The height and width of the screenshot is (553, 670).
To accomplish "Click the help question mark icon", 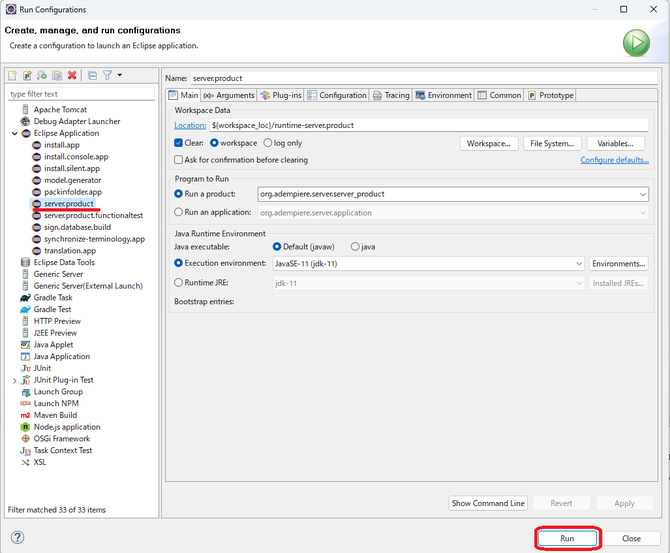I will tap(18, 537).
